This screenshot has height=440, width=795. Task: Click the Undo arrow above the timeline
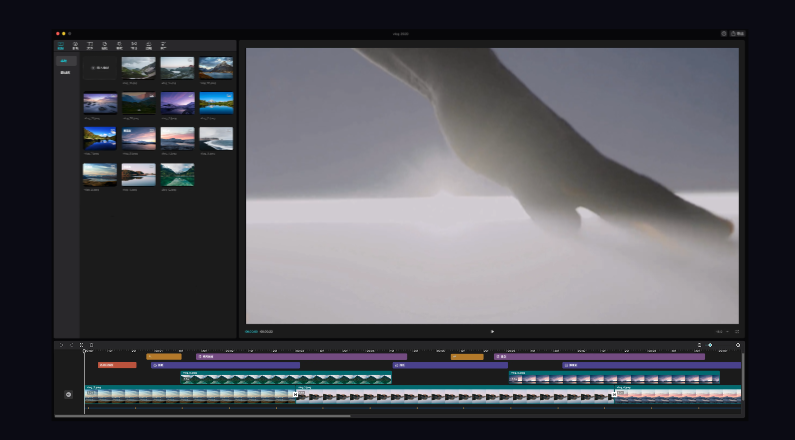tap(61, 345)
